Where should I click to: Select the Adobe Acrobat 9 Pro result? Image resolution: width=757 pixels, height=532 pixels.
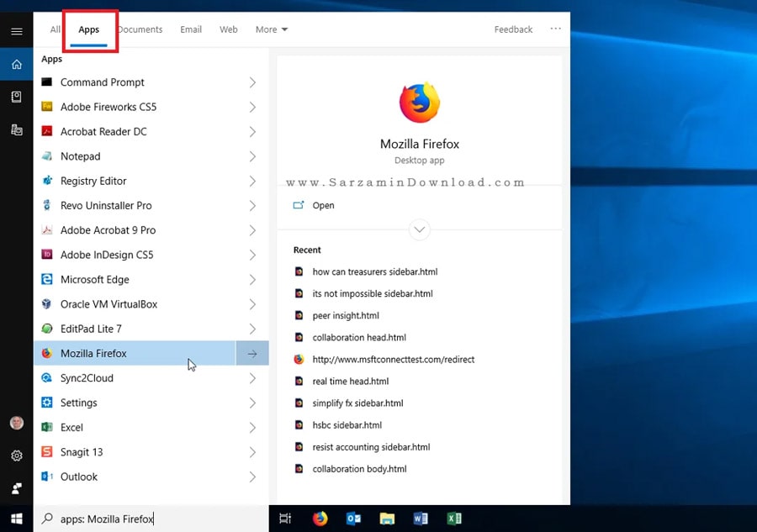point(135,230)
